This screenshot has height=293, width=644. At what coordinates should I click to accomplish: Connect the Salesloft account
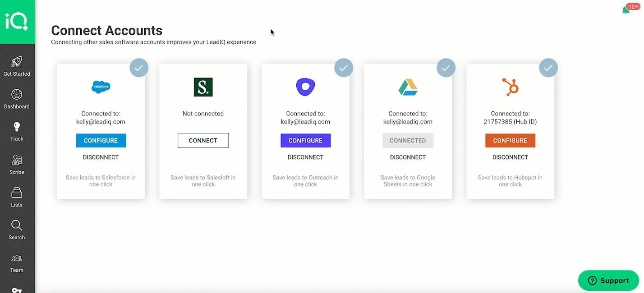pyautogui.click(x=203, y=141)
